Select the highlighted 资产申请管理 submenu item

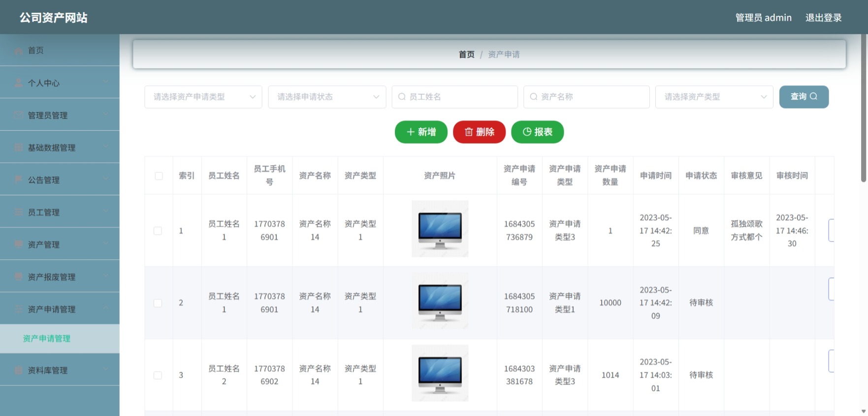point(60,339)
